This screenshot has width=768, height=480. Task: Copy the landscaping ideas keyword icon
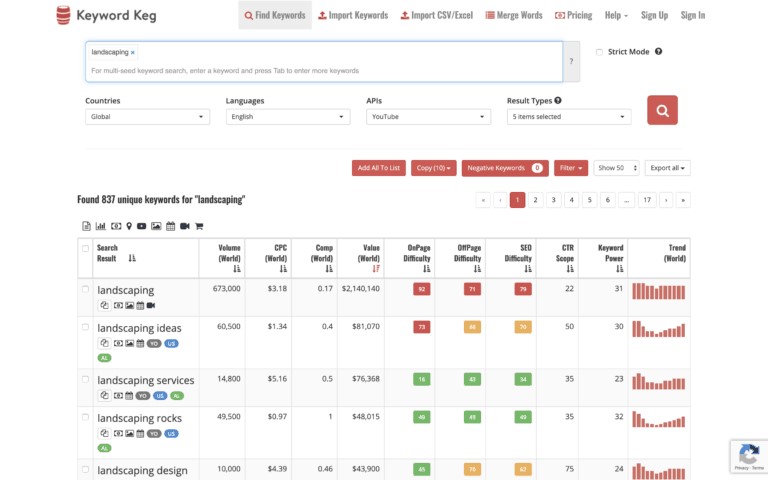click(x=104, y=343)
